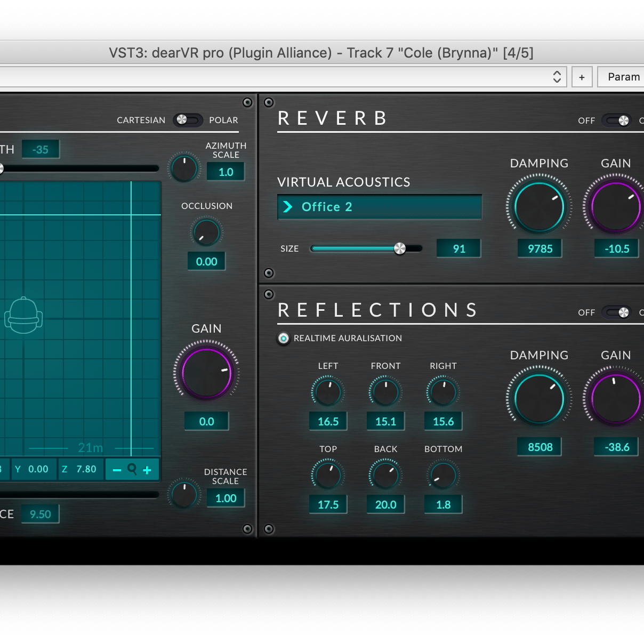This screenshot has width=644, height=644.
Task: Click the Occlusion knob
Action: (x=206, y=232)
